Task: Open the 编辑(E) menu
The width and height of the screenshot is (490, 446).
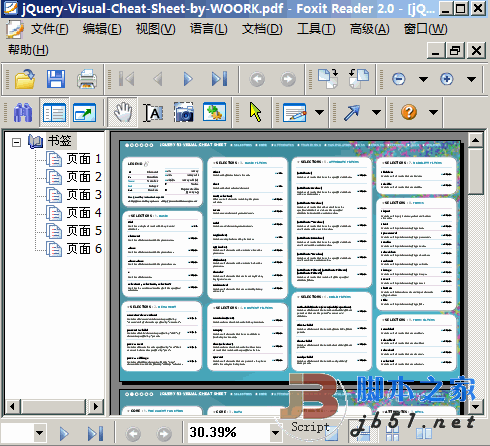Action: point(102,29)
